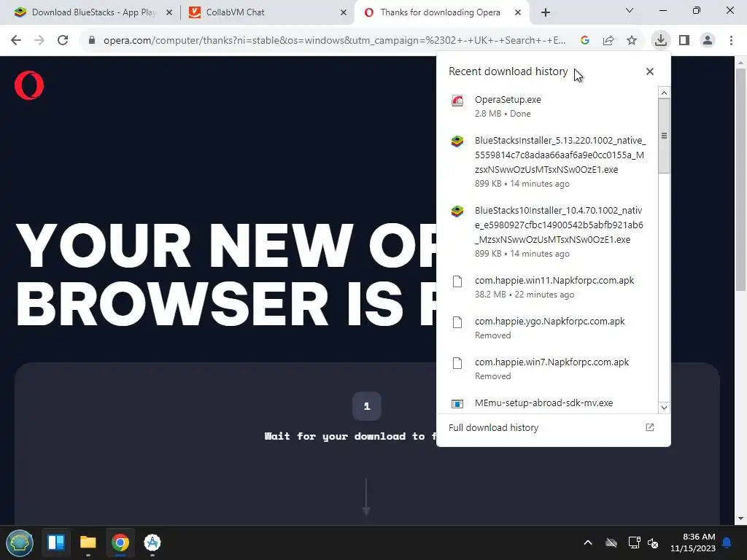Click the OperaSetup.exe file icon
The height and width of the screenshot is (560, 747).
(457, 101)
